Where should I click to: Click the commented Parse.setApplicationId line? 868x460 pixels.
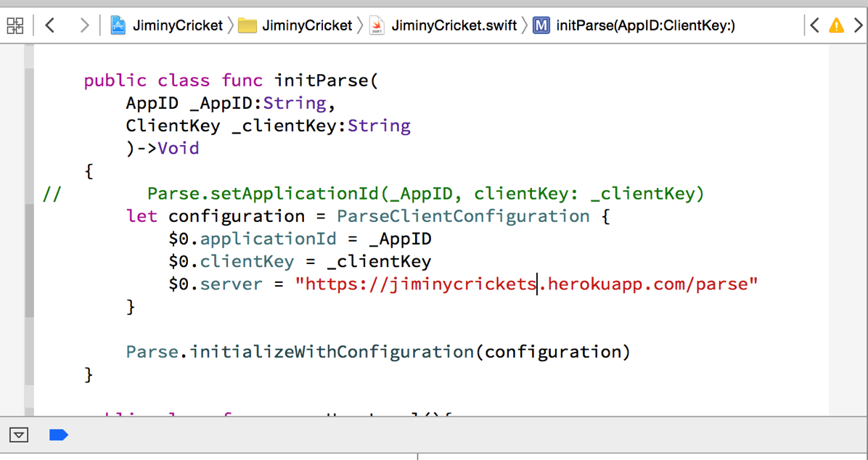click(373, 194)
